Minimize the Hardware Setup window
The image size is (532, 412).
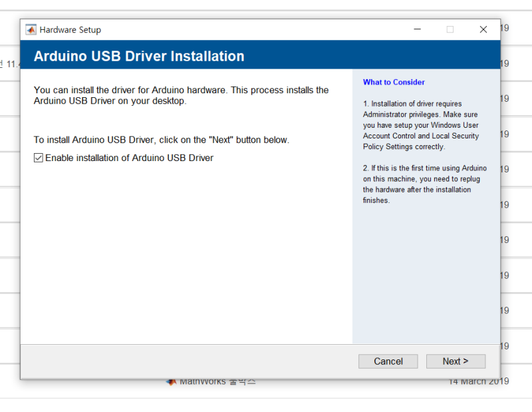coord(418,29)
